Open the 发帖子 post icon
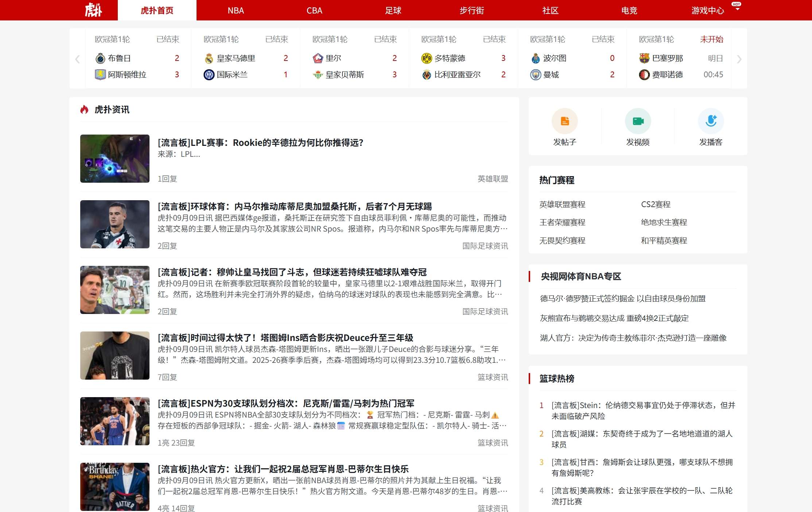This screenshot has height=512, width=812. (x=565, y=121)
